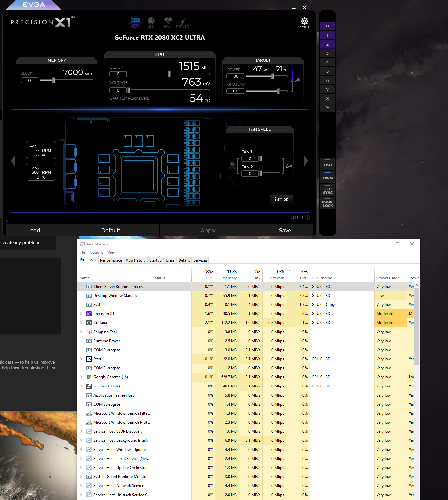
Task: Click the Start process icon
Action: pyautogui.click(x=89, y=359)
